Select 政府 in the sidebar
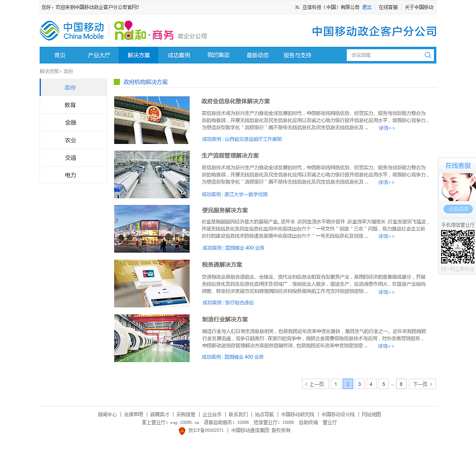This screenshot has height=456, width=476. point(73,87)
